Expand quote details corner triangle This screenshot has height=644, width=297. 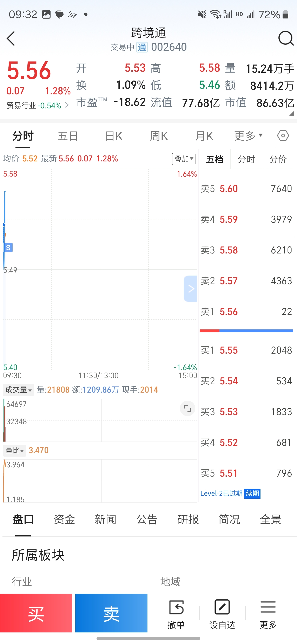pos(291,113)
